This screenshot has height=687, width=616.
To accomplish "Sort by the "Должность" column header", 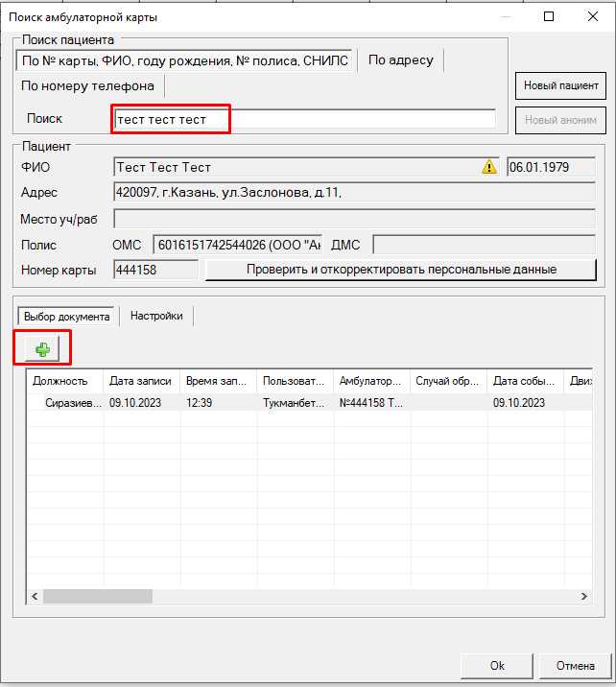I will [63, 381].
